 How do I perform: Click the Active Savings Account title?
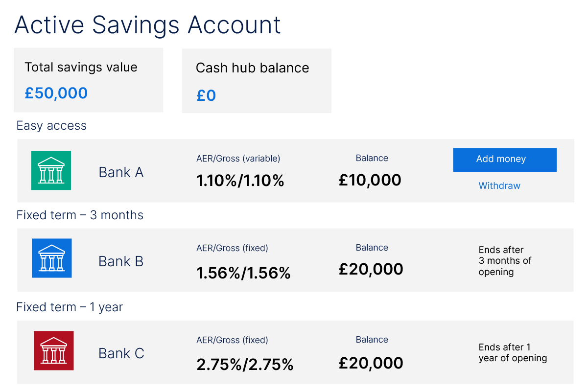148,25
